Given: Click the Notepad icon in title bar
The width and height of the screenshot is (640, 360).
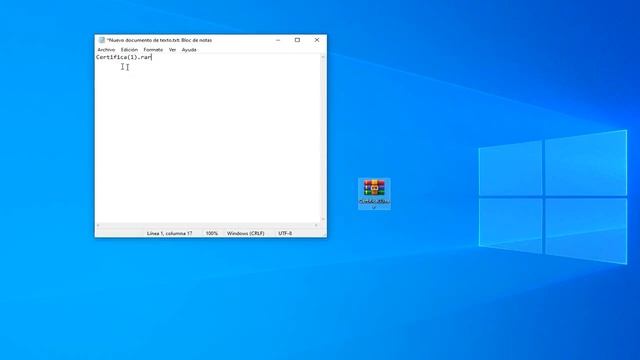Looking at the screenshot, I should pos(102,40).
